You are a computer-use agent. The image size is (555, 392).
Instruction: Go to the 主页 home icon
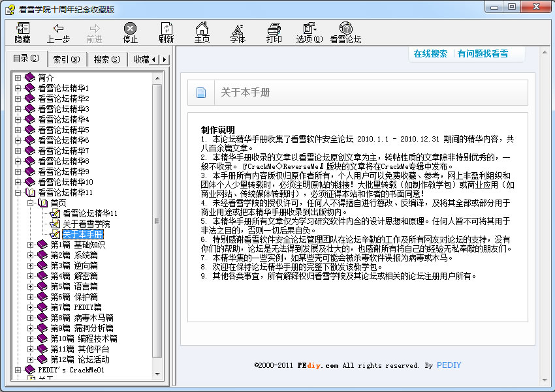click(202, 28)
